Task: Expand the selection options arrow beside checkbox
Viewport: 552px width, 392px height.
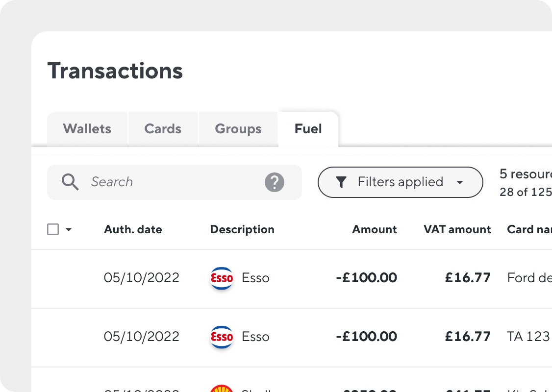Action: (69, 229)
